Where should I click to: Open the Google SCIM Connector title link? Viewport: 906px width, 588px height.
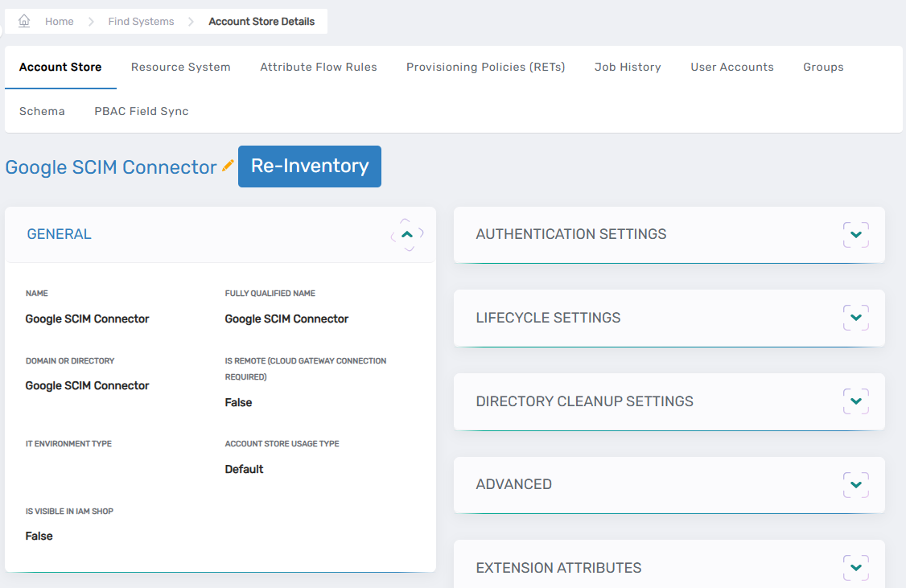111,167
